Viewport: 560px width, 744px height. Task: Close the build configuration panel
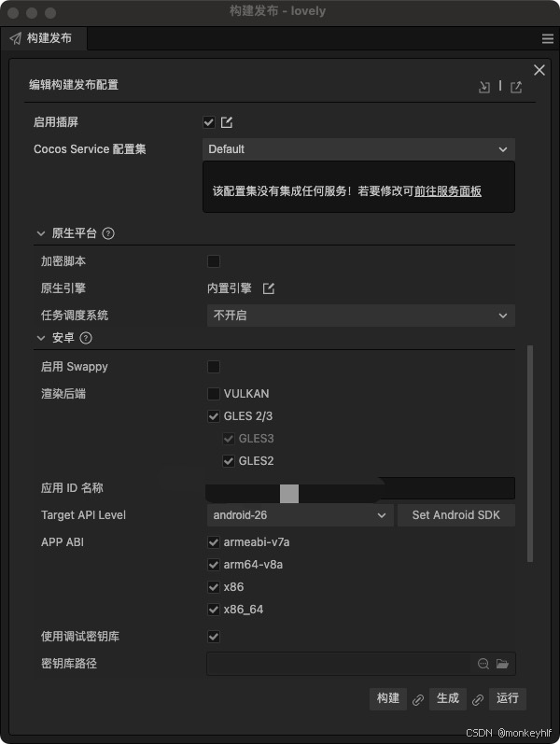(x=539, y=70)
